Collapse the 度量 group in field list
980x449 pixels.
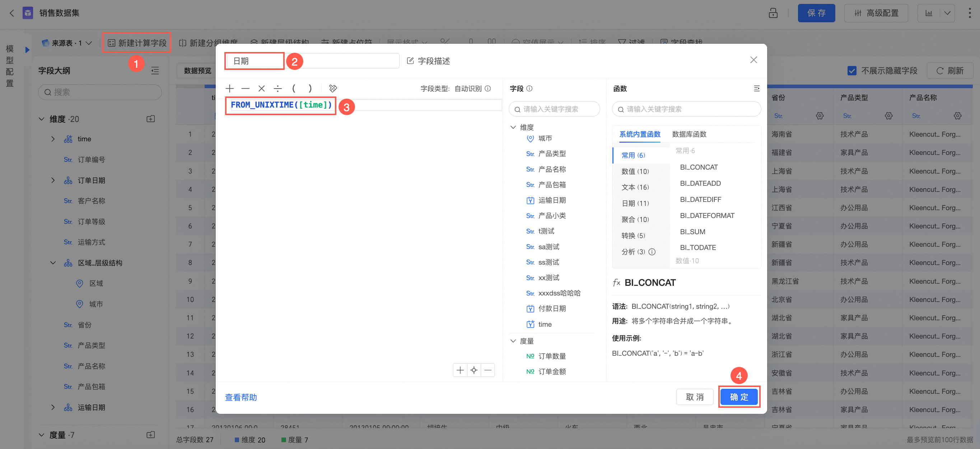(513, 341)
